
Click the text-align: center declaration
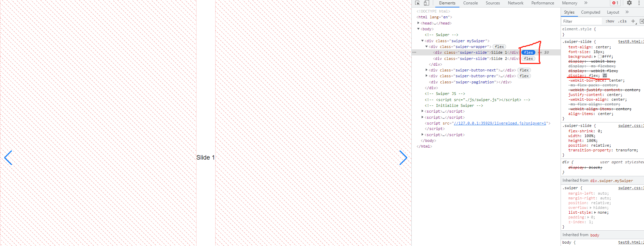(x=590, y=47)
